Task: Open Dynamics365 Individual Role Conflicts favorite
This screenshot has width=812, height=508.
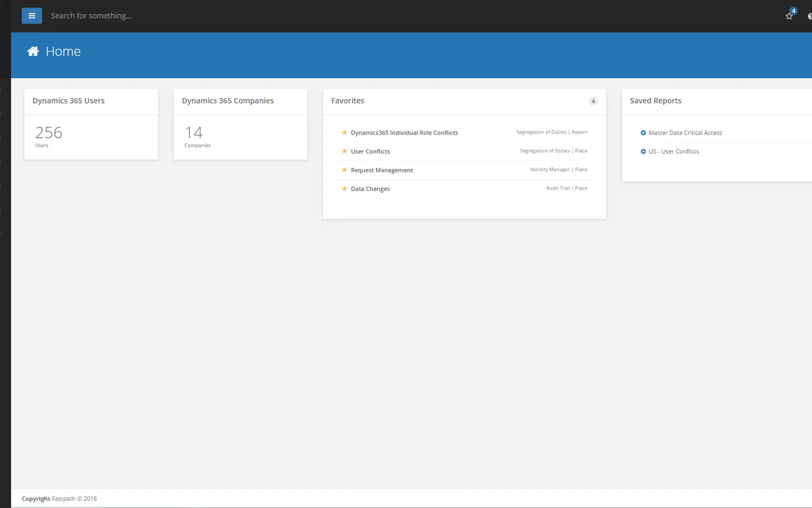Action: tap(404, 133)
